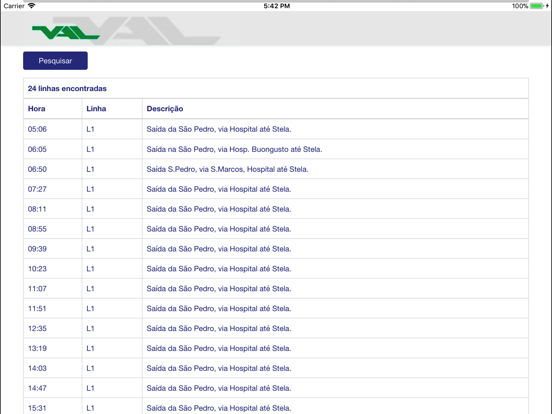This screenshot has width=552, height=414.
Task: Click the description in the 08:11 row
Action: click(219, 209)
